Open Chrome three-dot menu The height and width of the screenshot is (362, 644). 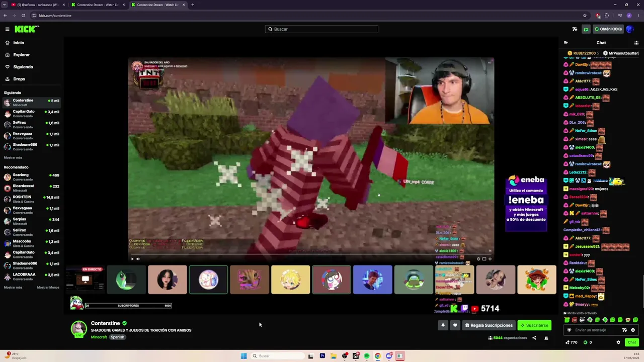coord(637,16)
